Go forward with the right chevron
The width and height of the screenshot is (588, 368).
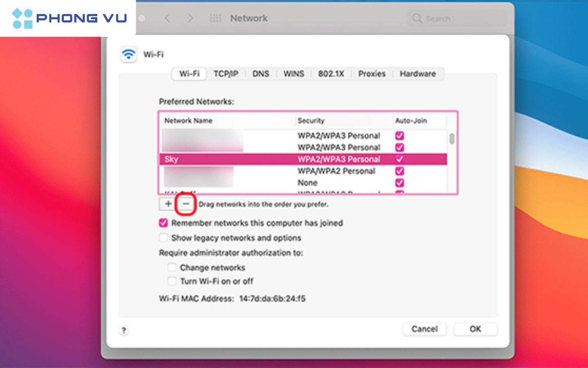190,18
